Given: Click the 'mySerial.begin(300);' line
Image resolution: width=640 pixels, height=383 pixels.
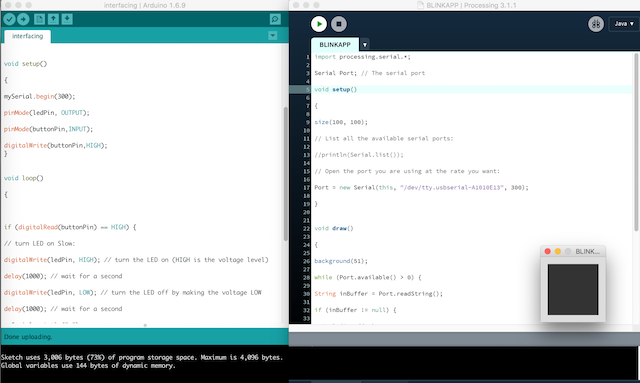Looking at the screenshot, I should pos(40,96).
